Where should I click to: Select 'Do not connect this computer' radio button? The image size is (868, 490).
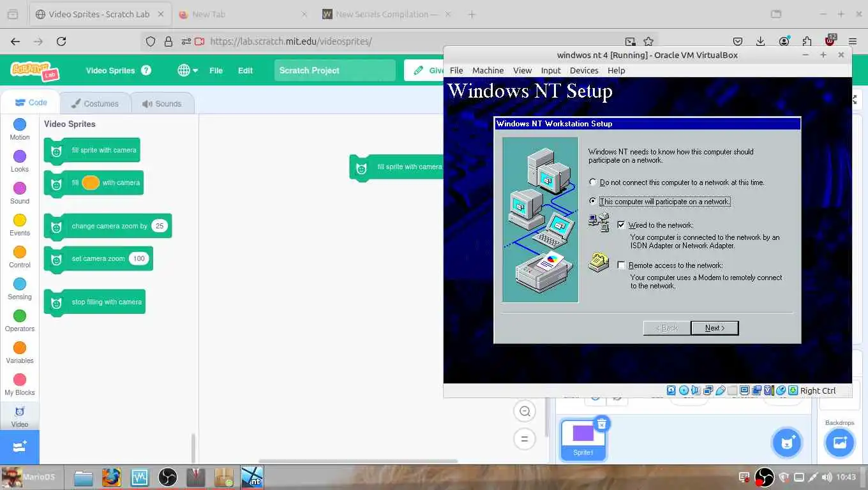pos(593,182)
